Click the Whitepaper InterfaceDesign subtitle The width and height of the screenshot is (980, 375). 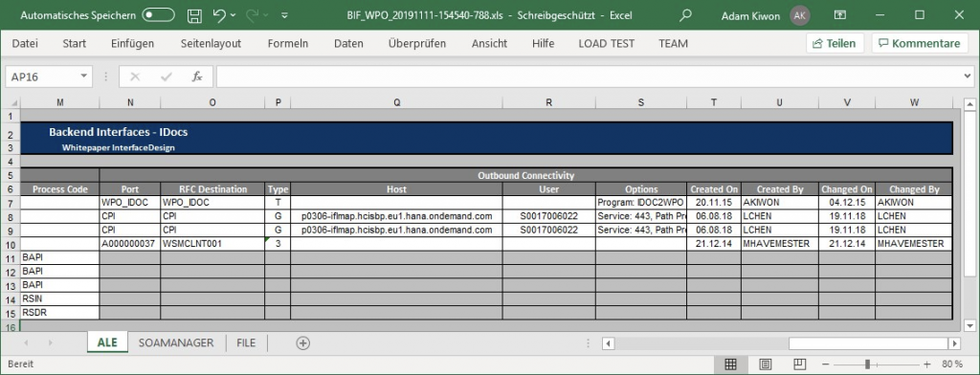tap(118, 148)
